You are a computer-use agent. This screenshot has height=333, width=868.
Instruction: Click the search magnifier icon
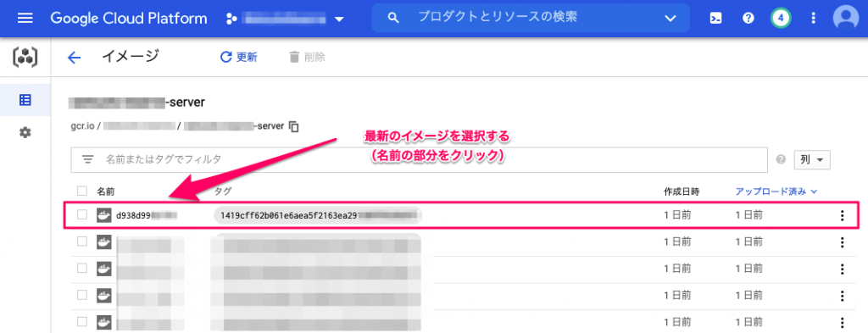point(393,19)
